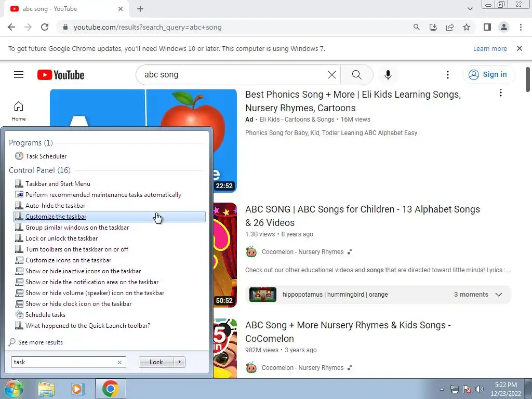Clear the YouTube search box text
This screenshot has height=399, width=532.
332,75
